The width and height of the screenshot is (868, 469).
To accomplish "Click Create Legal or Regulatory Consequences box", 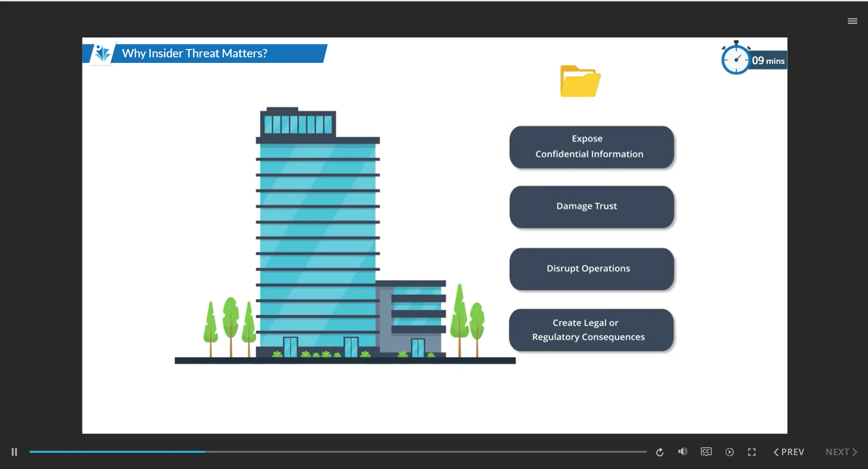I will pyautogui.click(x=591, y=330).
